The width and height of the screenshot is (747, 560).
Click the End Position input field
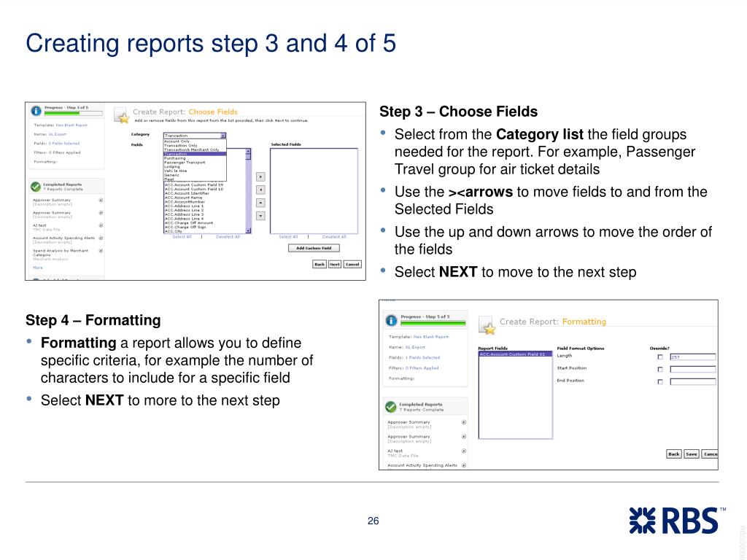[x=693, y=382]
